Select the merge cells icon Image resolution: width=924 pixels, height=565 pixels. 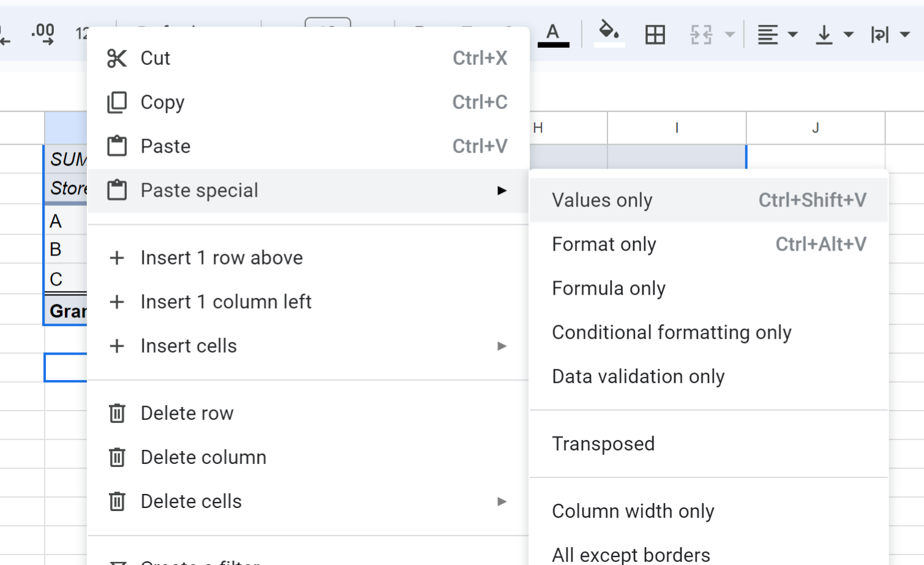(700, 35)
